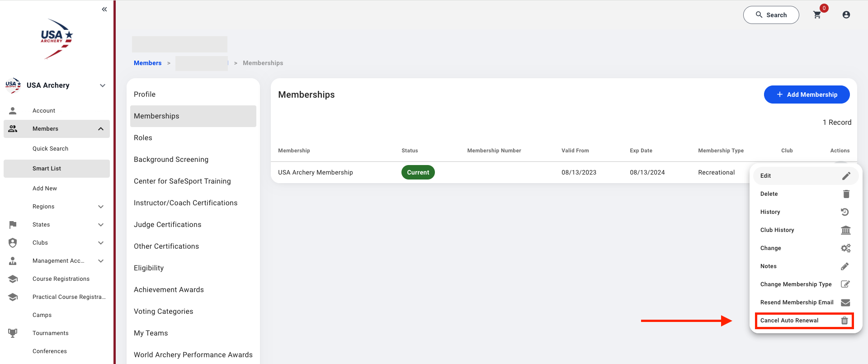Click the Clubs shield icon
Image resolution: width=868 pixels, height=364 pixels.
click(13, 243)
